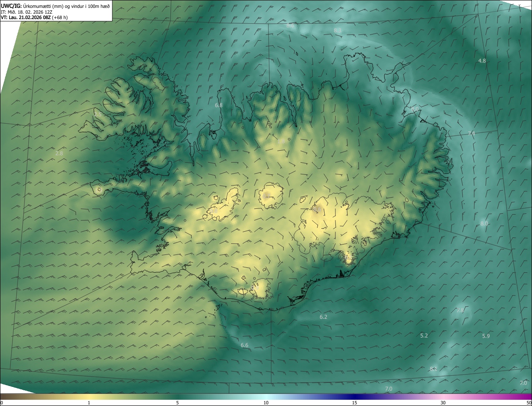Click the 4.8 value label
This screenshot has height=406, width=532.
tap(482, 61)
